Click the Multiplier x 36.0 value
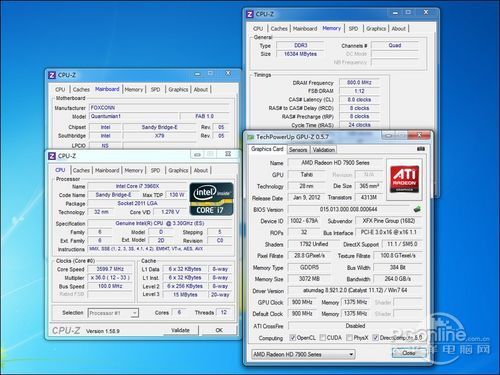Image resolution: width=500 pixels, height=375 pixels. (x=110, y=277)
